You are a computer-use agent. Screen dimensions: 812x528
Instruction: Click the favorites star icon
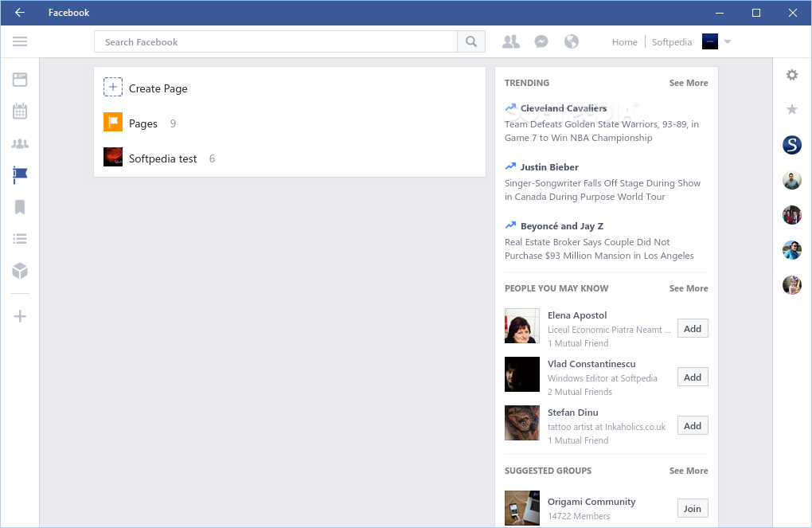click(792, 109)
